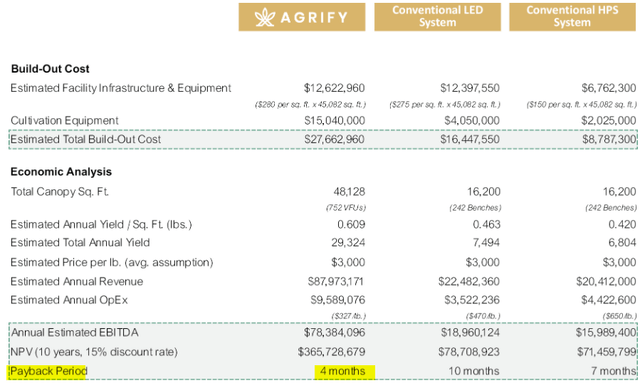Click the Estimated Facility Infrastructure & Equipment label
Screen dimensions: 640x388
click(121, 89)
